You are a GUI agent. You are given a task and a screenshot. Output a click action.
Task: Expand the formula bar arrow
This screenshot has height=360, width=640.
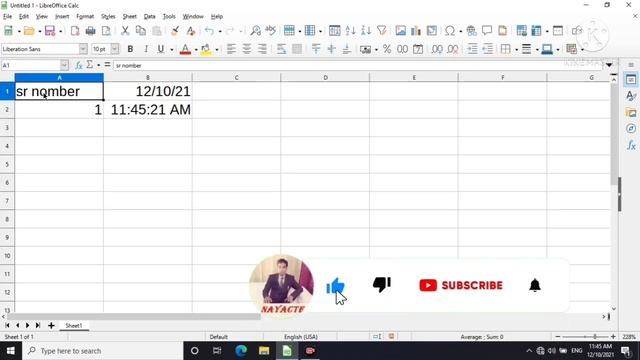click(x=609, y=65)
